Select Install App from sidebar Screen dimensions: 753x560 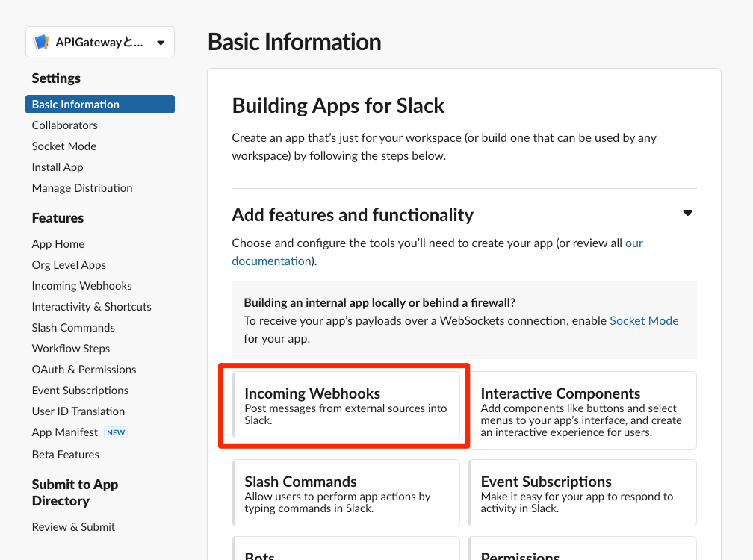click(x=58, y=167)
